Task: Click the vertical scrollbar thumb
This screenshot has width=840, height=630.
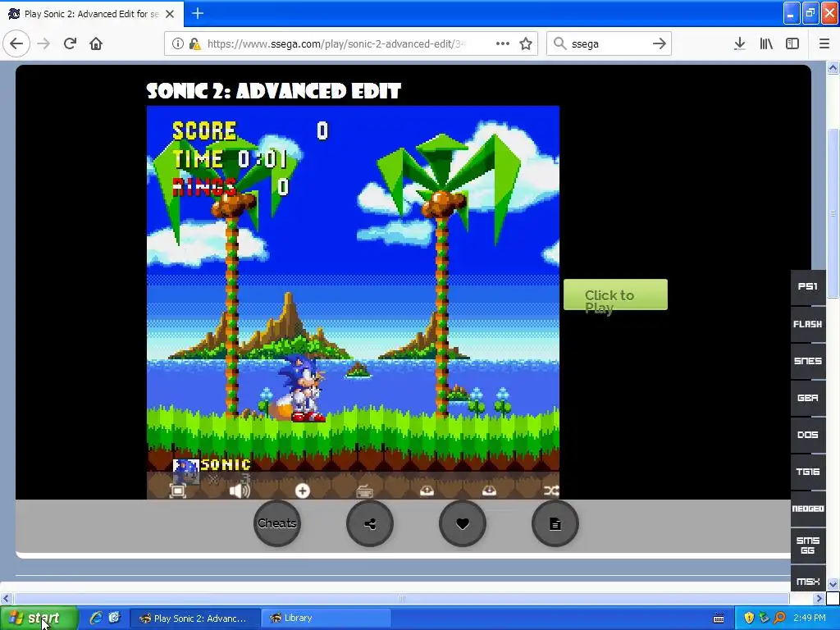Action: click(x=833, y=213)
